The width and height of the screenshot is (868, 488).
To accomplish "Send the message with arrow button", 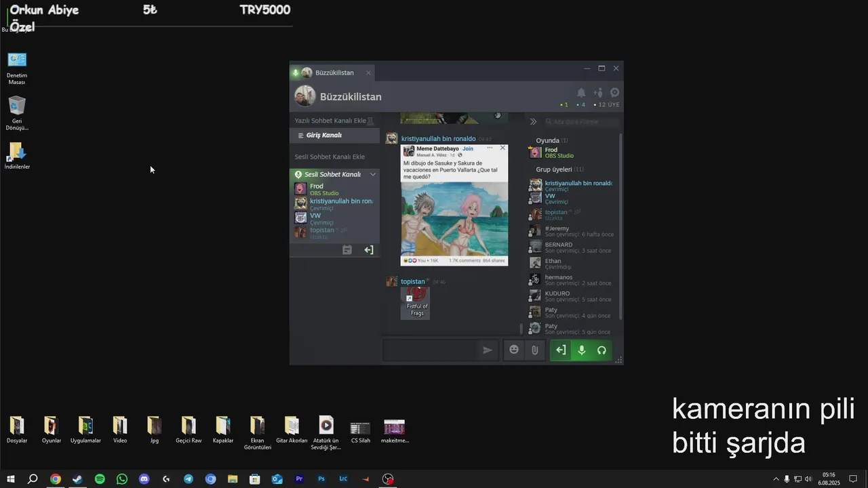I will tap(488, 350).
